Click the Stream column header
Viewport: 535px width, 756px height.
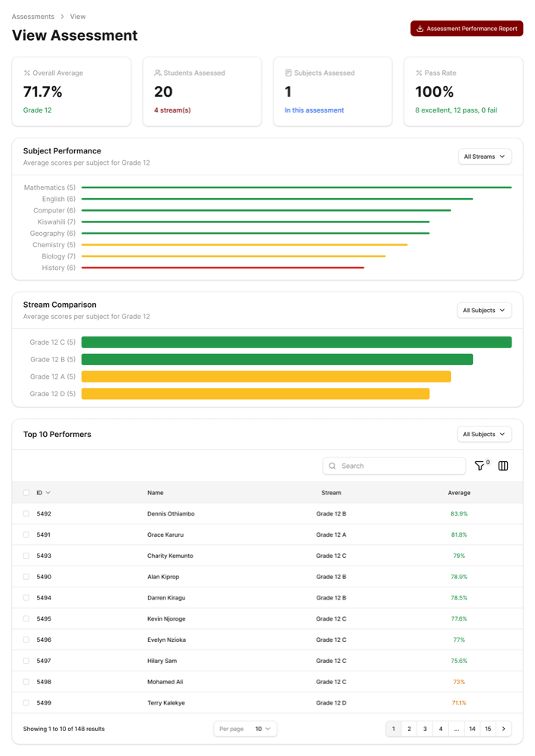tap(331, 493)
